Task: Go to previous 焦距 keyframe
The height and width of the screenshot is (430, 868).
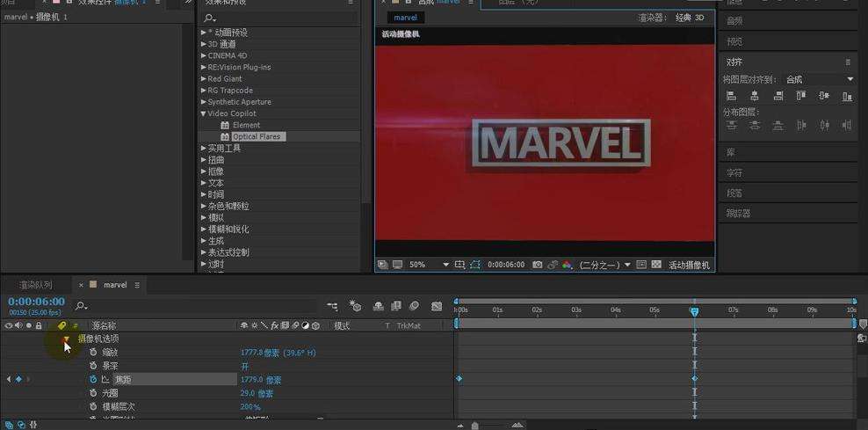Action: point(8,380)
